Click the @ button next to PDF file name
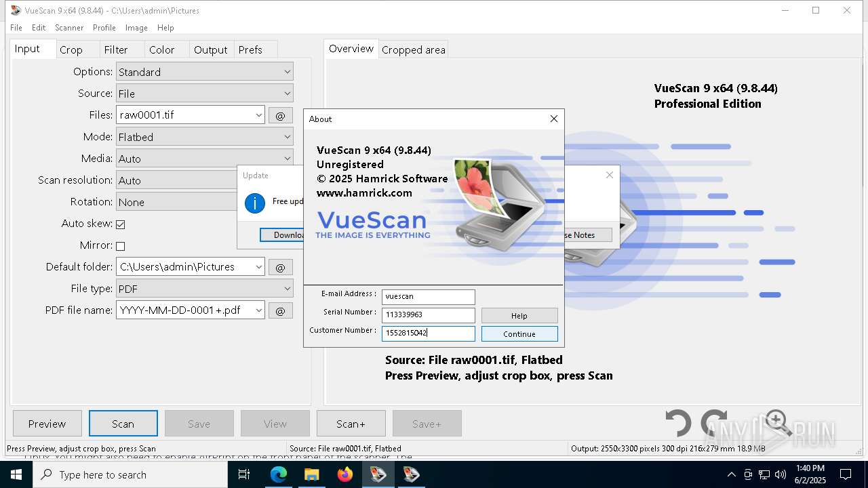 coord(281,310)
